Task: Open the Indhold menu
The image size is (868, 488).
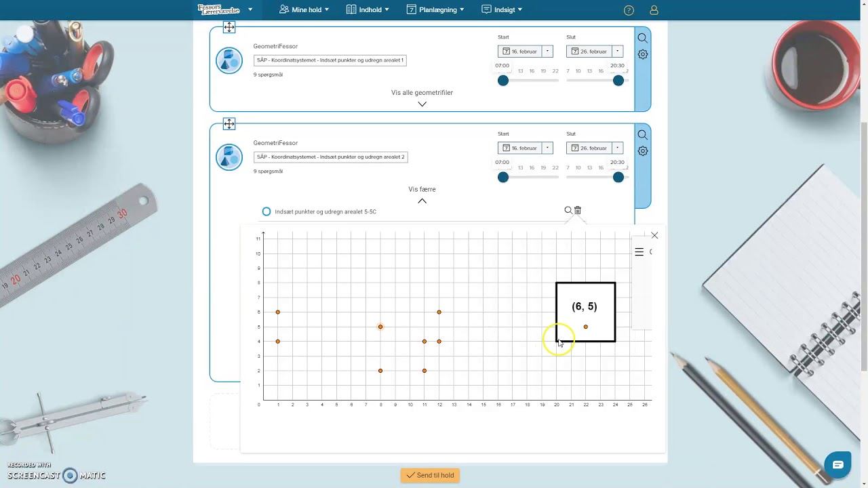Action: (x=368, y=10)
